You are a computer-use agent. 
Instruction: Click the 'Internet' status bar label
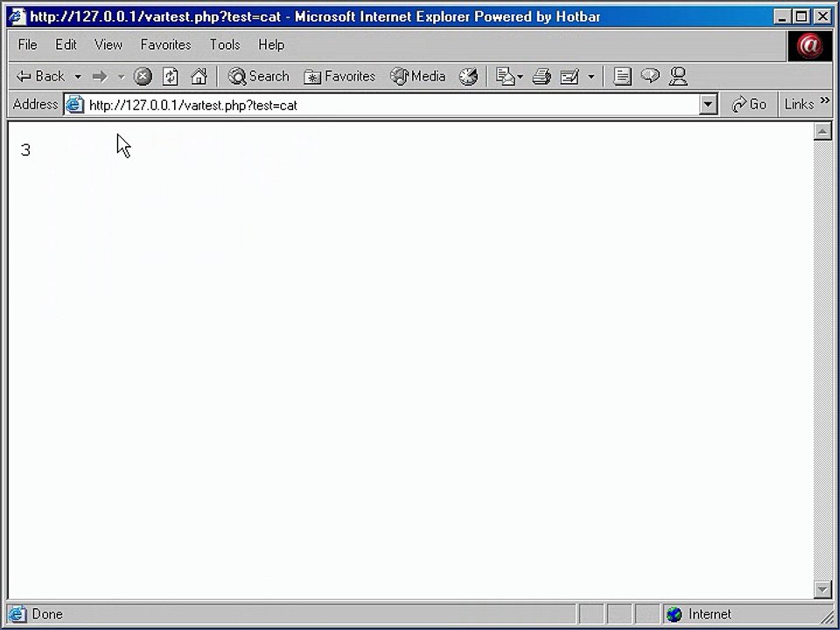pos(710,614)
